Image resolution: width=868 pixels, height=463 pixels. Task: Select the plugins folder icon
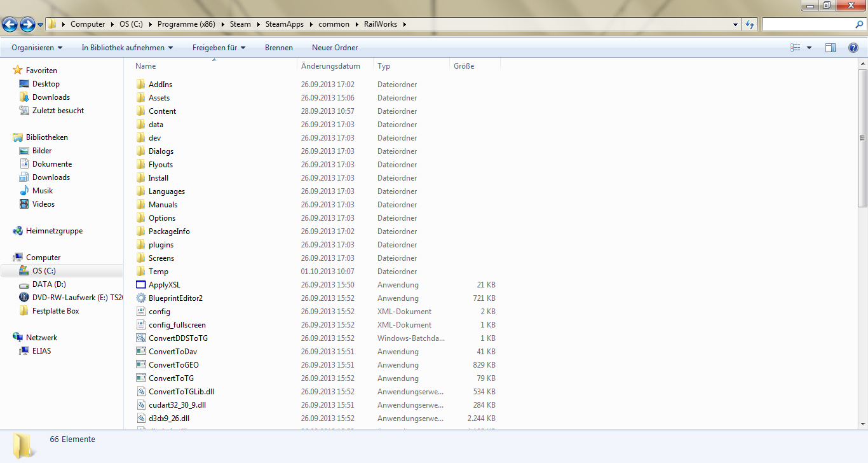click(x=141, y=245)
